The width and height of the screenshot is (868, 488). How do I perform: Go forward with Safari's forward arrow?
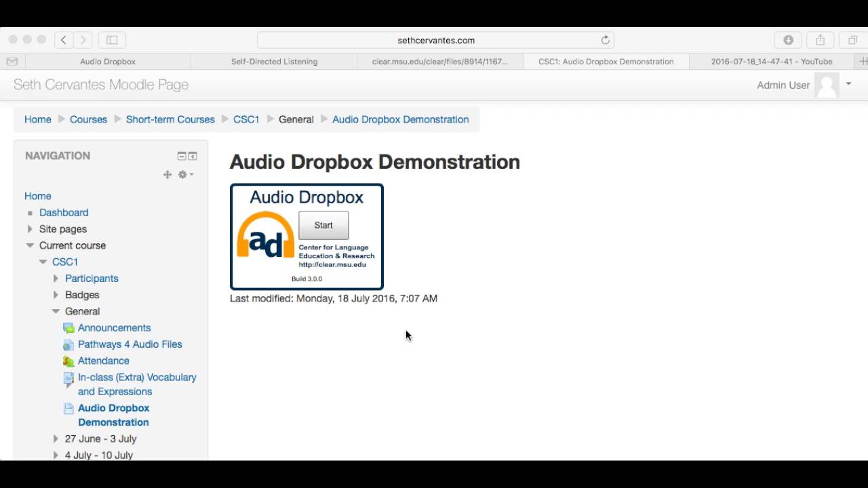click(83, 40)
